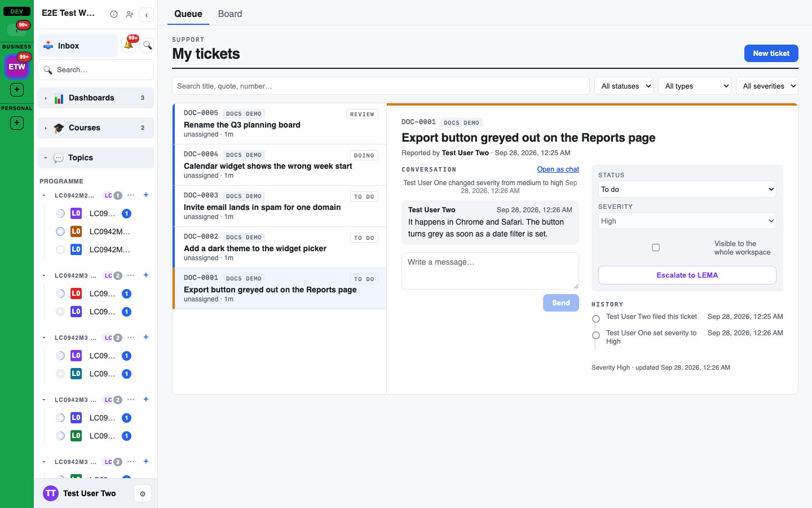The width and height of the screenshot is (812, 508).
Task: Open the All statuses filter dropdown
Action: pyautogui.click(x=624, y=86)
